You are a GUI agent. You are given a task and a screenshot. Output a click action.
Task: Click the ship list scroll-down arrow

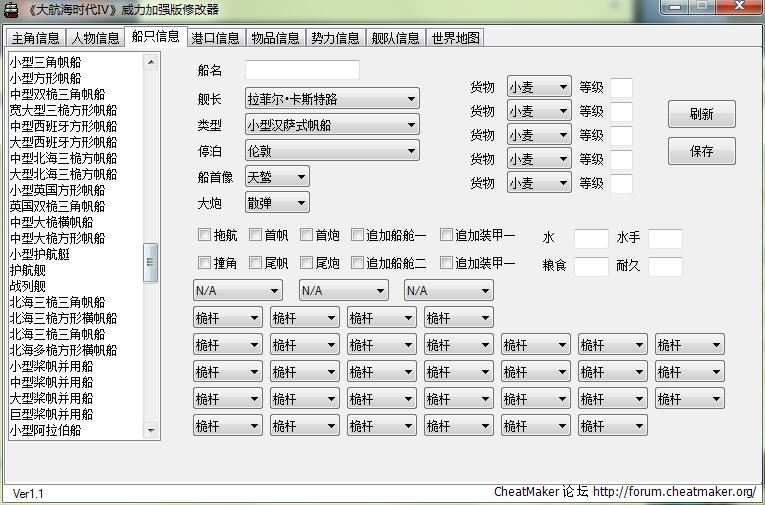pyautogui.click(x=152, y=431)
